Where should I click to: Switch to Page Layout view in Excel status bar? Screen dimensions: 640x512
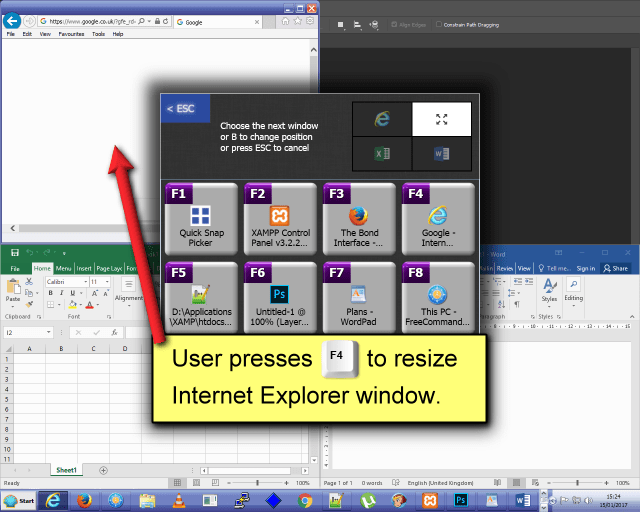(x=196, y=483)
